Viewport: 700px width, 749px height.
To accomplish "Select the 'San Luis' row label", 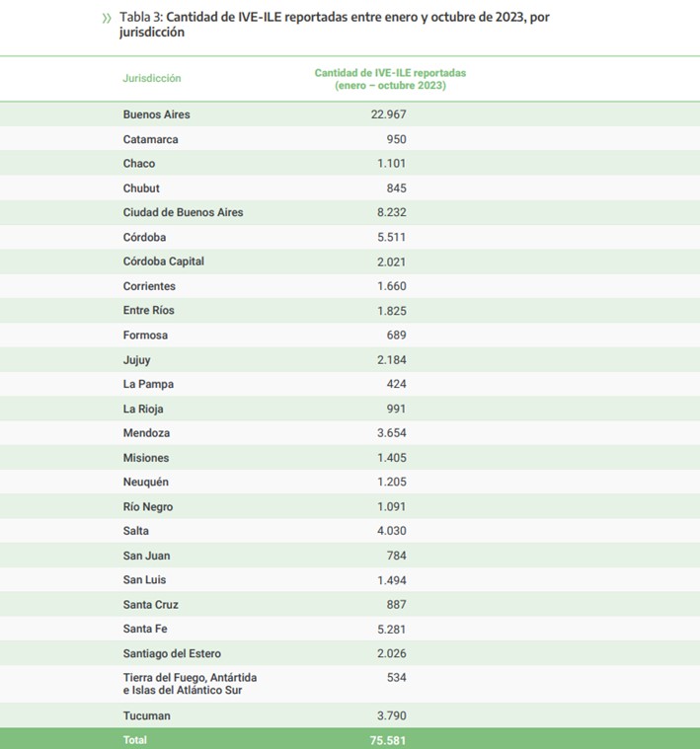I will (x=144, y=580).
